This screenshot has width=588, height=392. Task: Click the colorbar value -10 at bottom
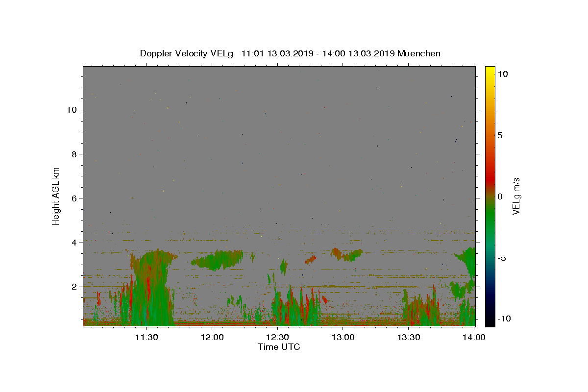coord(504,318)
